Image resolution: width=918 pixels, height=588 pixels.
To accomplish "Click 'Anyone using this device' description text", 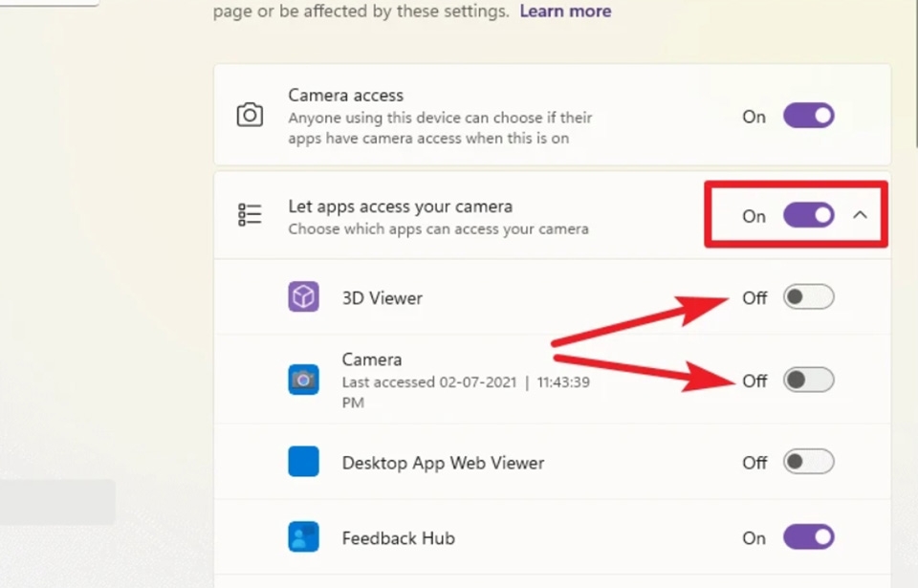I will click(440, 128).
